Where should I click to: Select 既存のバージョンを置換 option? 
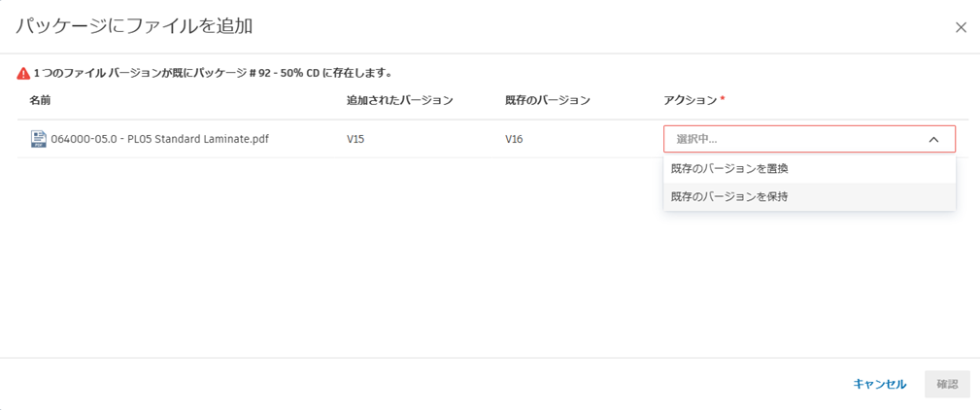point(729,169)
